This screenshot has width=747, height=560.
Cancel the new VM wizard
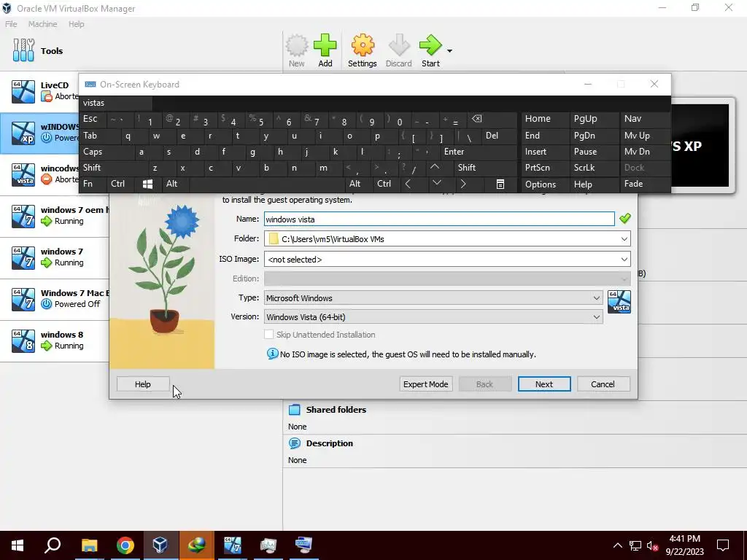pos(603,384)
